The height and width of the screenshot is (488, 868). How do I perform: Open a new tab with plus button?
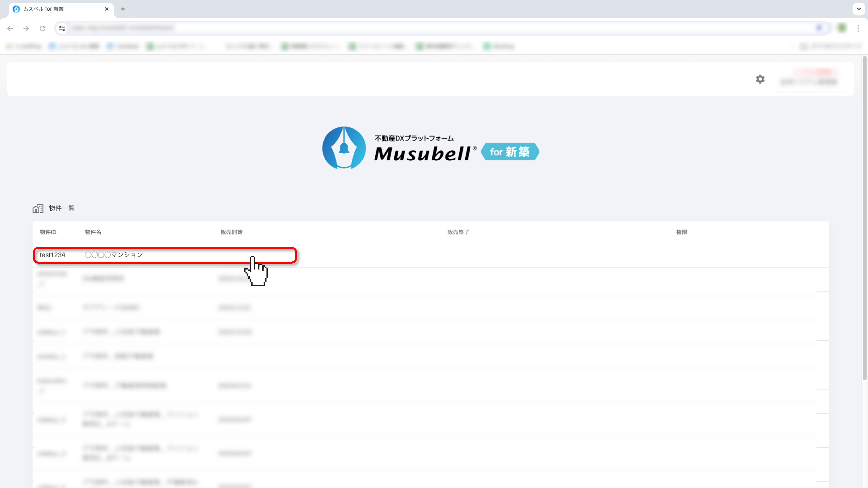coord(123,9)
